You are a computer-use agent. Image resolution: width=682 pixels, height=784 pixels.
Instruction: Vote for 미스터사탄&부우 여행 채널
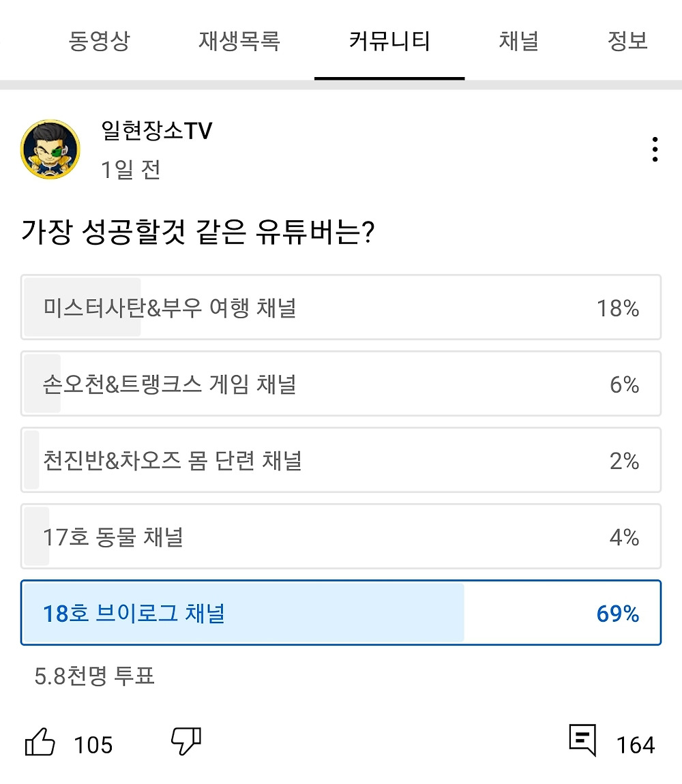point(341,307)
